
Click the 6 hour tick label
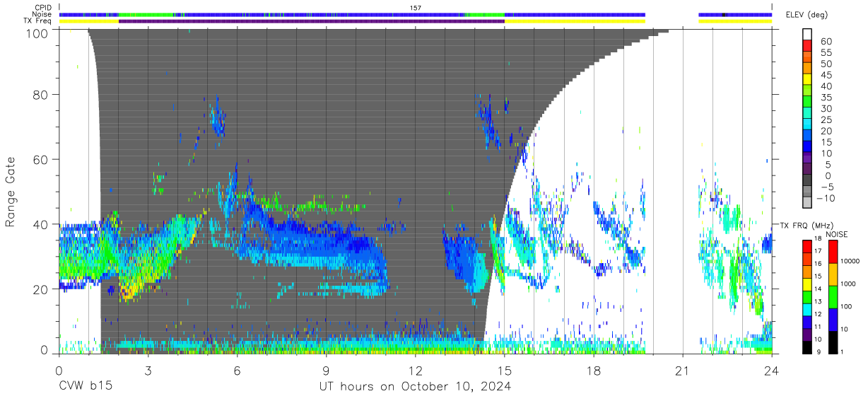point(237,370)
